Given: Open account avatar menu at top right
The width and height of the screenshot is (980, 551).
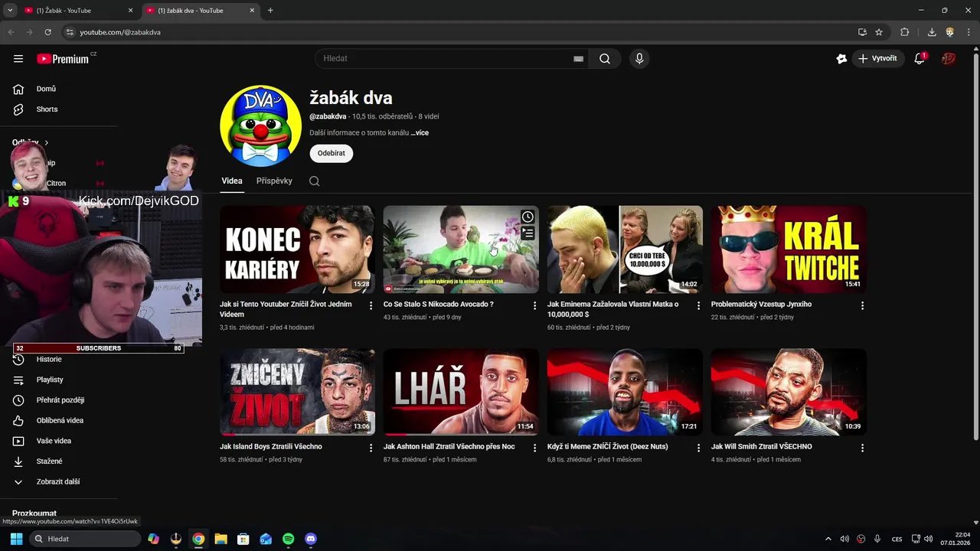Looking at the screenshot, I should [949, 58].
